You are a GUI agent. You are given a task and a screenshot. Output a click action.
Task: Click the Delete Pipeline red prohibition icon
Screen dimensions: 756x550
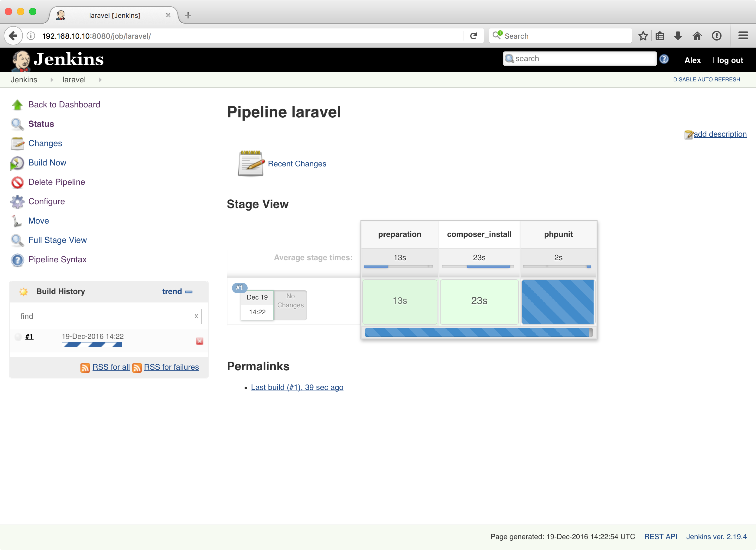coord(17,182)
